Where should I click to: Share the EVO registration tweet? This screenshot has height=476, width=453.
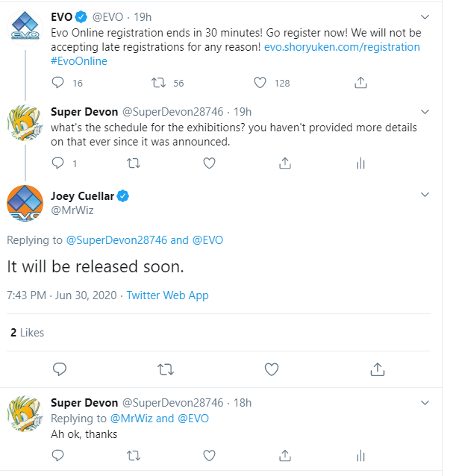(x=360, y=83)
